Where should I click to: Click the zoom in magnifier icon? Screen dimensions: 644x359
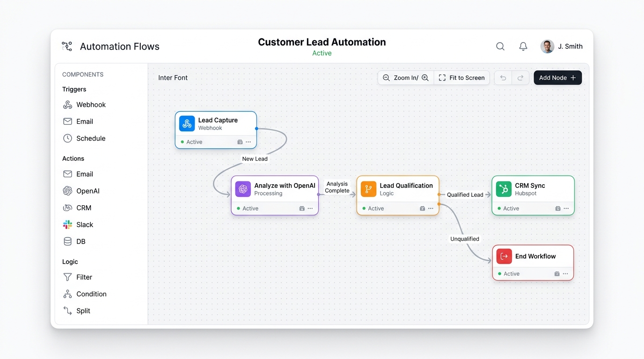[x=425, y=78]
